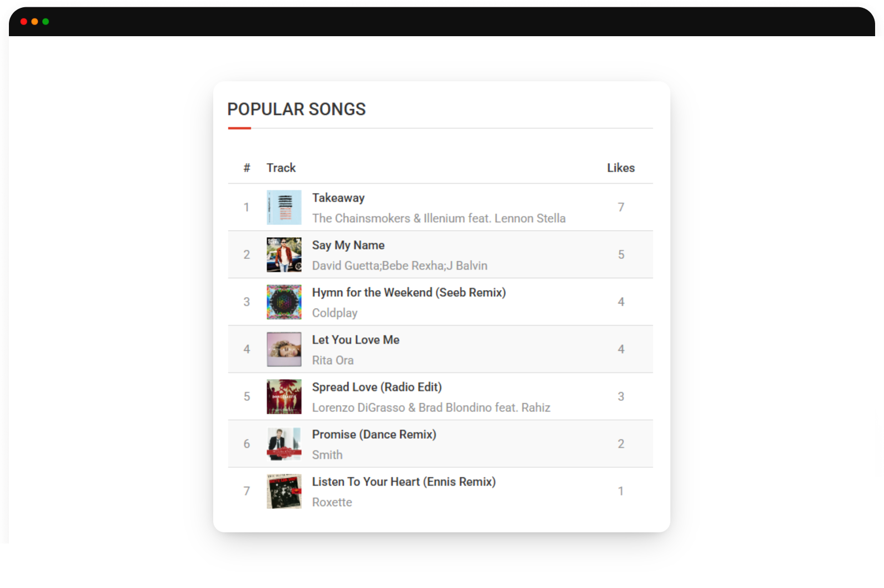
Task: Click the Roxette artist name
Action: (332, 502)
